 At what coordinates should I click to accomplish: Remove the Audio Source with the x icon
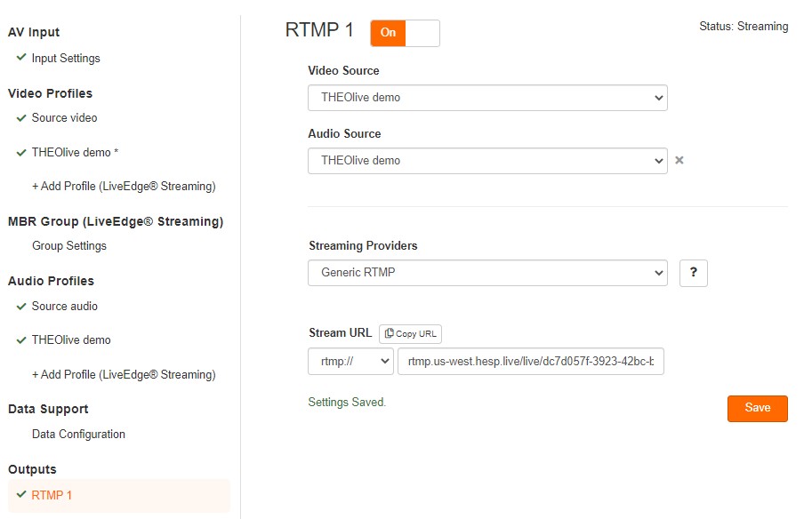coord(679,161)
